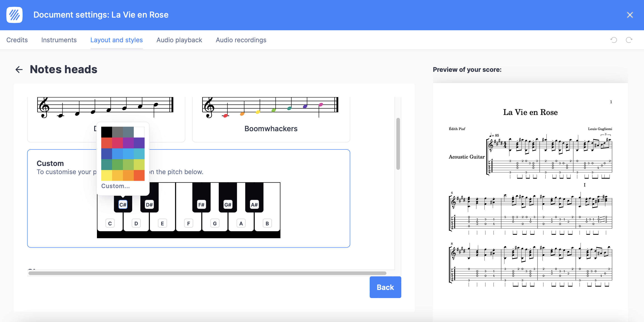Select the A# pitch key label
This screenshot has width=644, height=322.
pos(254,205)
